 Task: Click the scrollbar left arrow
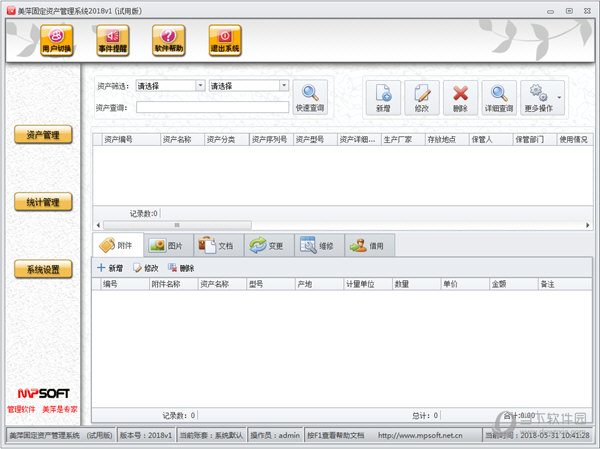point(98,225)
